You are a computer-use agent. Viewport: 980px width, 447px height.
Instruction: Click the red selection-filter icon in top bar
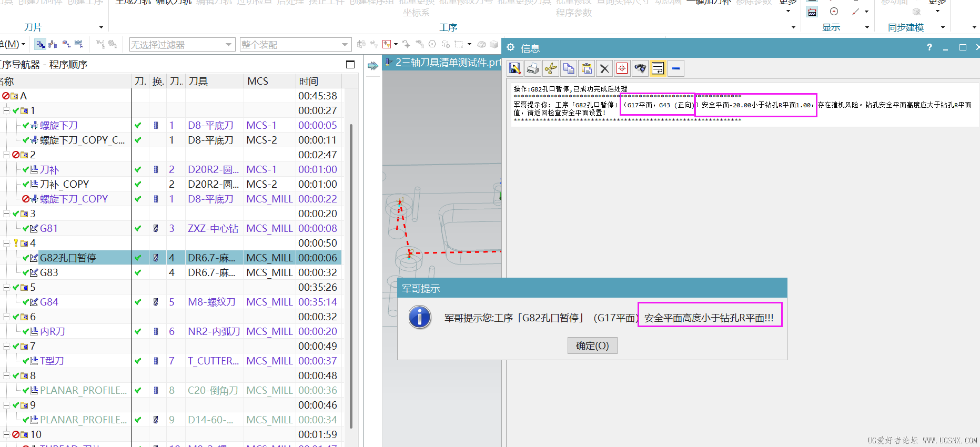pyautogui.click(x=387, y=44)
